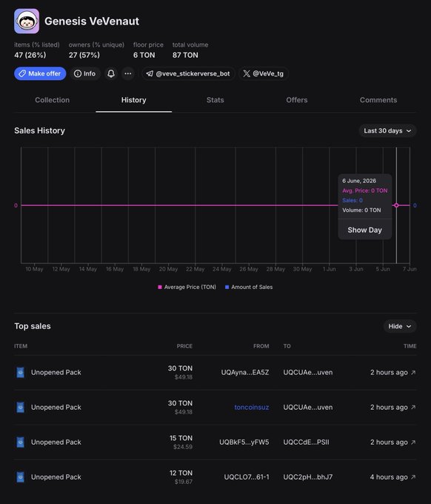
Task: Open the Genesis VeVenaut collection avatar
Action: click(27, 21)
